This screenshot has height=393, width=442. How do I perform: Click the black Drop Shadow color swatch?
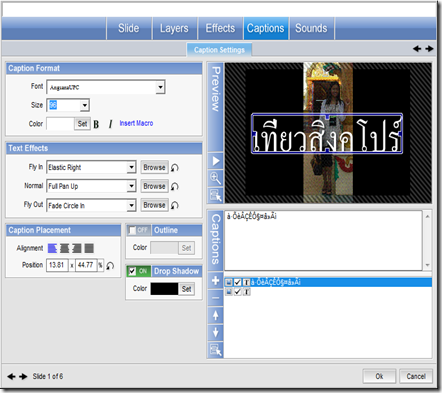pyautogui.click(x=164, y=289)
